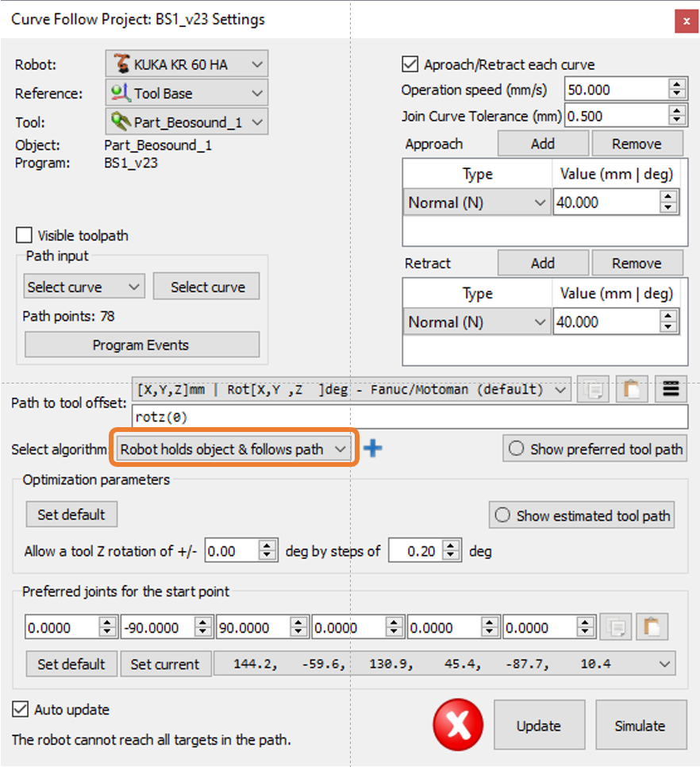Screen dimensions: 700x767
Task: Open the Approach type Normal (N) dropdown
Action: pyautogui.click(x=478, y=202)
